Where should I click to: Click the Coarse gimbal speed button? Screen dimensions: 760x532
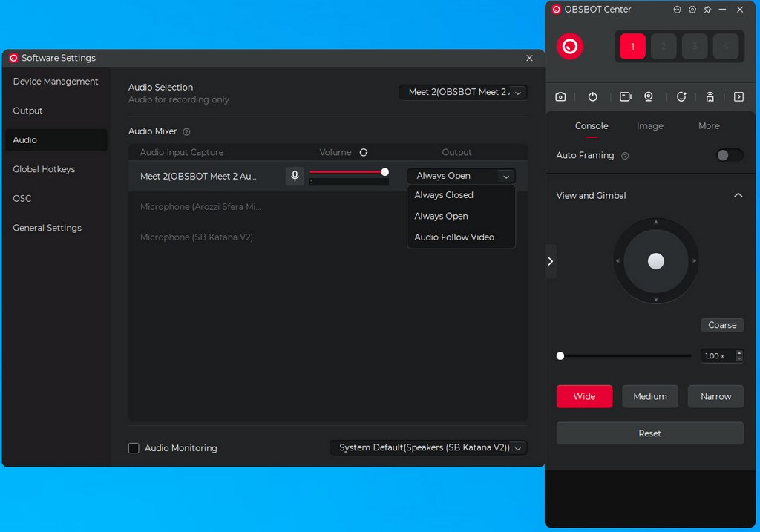[722, 325]
